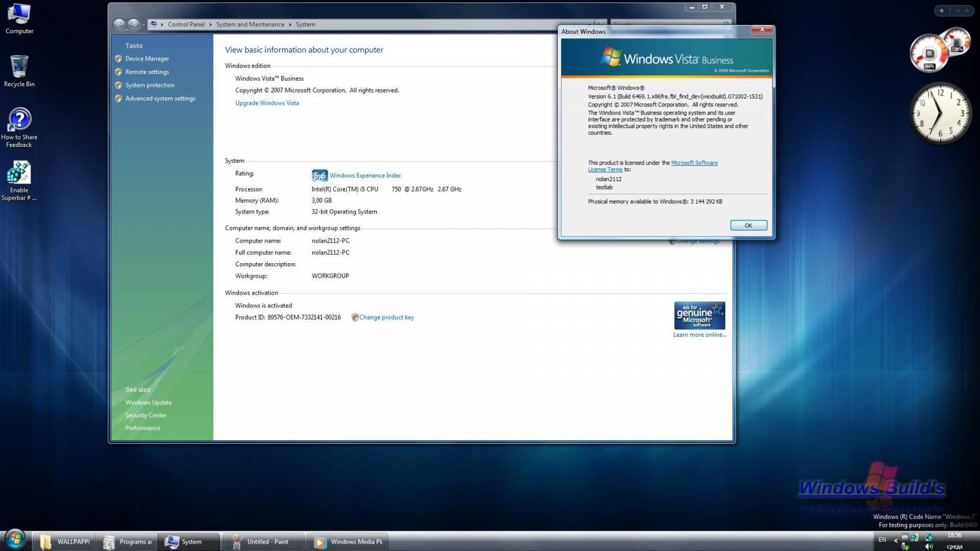Click EN language indicator in taskbar

click(882, 540)
